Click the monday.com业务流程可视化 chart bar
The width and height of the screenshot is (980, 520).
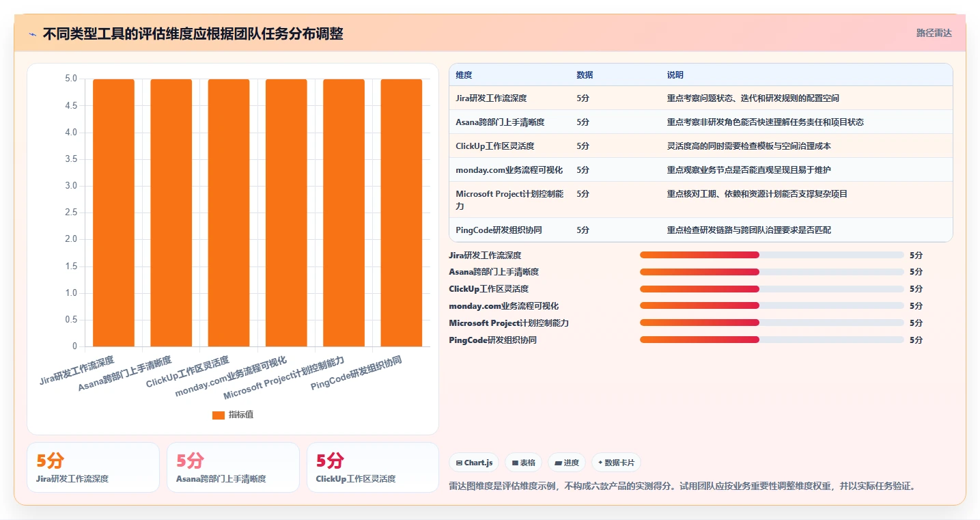[x=286, y=213]
